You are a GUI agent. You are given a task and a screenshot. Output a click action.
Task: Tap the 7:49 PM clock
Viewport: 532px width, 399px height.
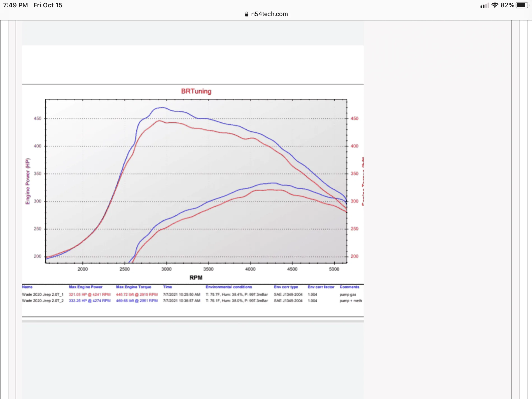click(15, 5)
